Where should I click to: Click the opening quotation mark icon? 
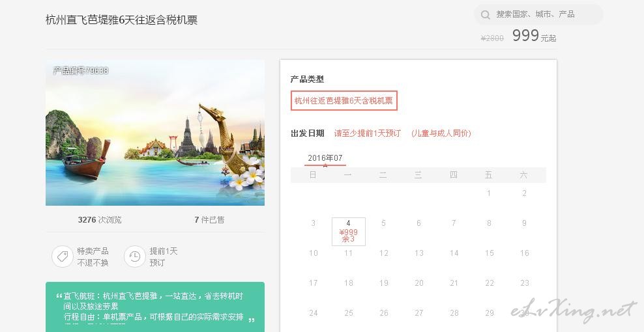pos(59,296)
